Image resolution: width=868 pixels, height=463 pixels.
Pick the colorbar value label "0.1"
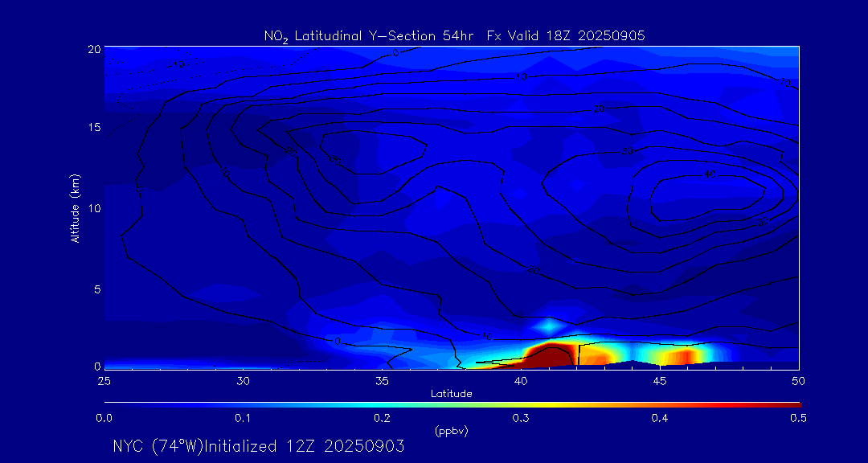243,418
